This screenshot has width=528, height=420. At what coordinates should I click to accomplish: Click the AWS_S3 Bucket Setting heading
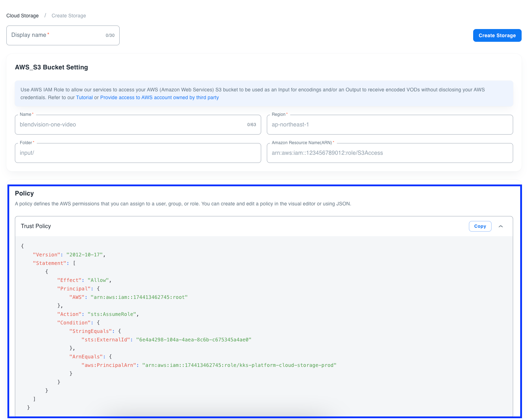coord(51,67)
